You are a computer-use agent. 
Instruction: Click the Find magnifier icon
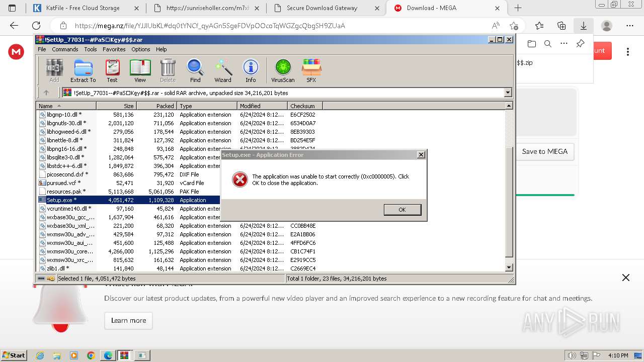(195, 70)
